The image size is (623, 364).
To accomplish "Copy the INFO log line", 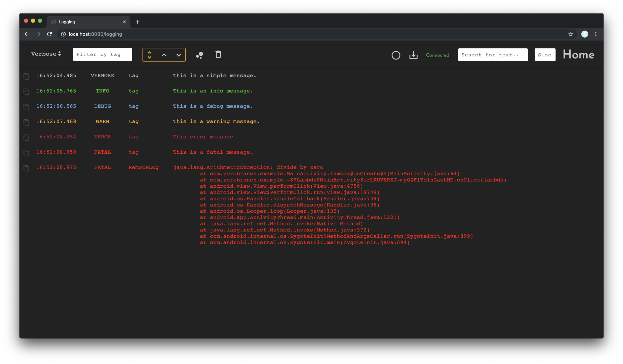I will [26, 92].
